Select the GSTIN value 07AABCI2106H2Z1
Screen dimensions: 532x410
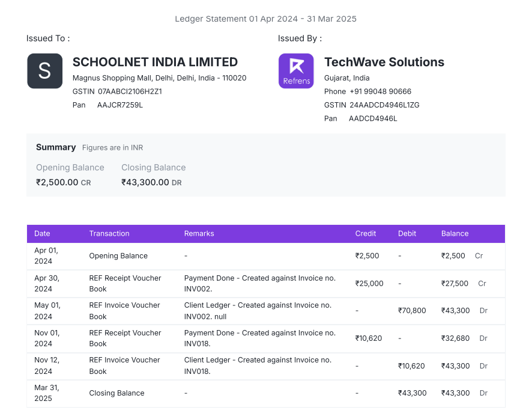[x=130, y=91]
